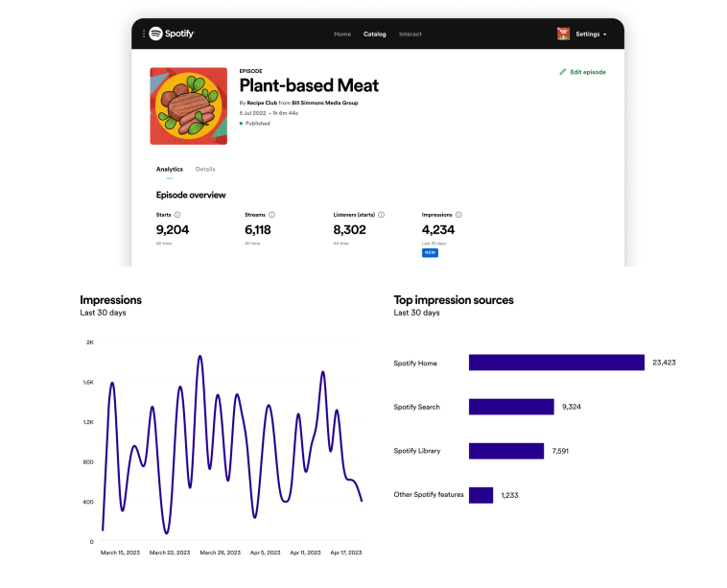Click the Other Spotify features bar
Image resolution: width=727 pixels, height=588 pixels.
coord(481,495)
